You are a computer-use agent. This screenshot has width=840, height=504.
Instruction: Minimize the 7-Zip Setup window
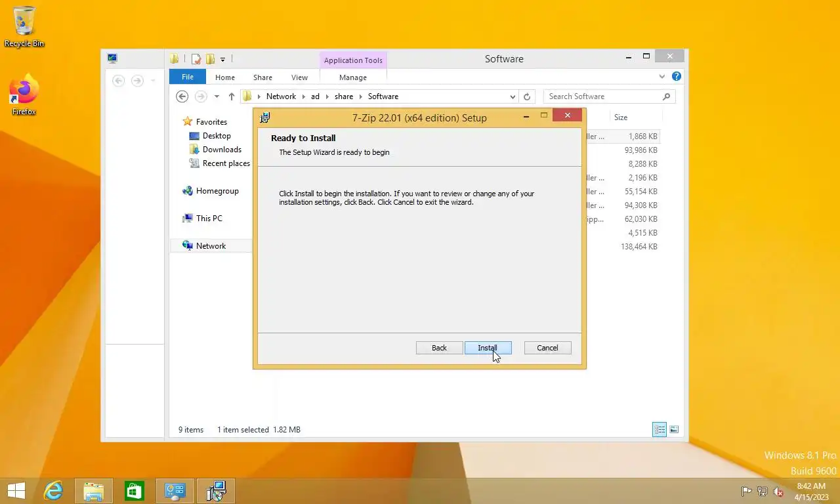(526, 115)
